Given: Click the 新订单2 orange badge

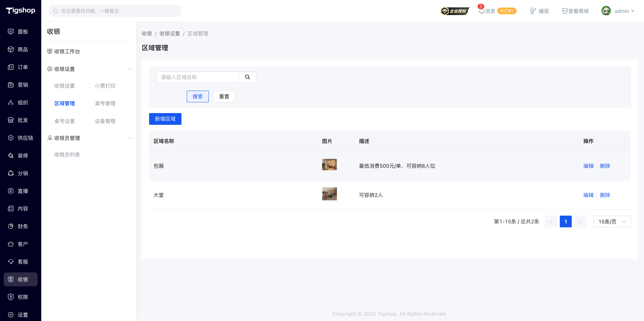Looking at the screenshot, I should tap(506, 11).
